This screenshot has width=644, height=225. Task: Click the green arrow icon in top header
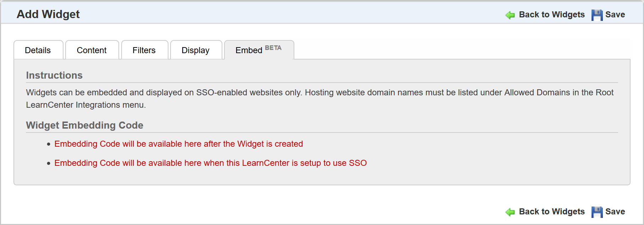[x=510, y=15]
